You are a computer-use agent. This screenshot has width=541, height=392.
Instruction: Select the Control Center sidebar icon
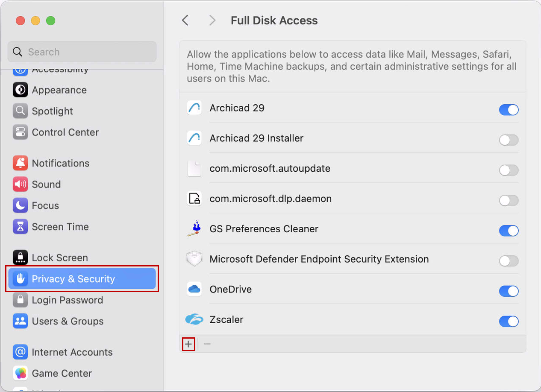click(x=20, y=132)
